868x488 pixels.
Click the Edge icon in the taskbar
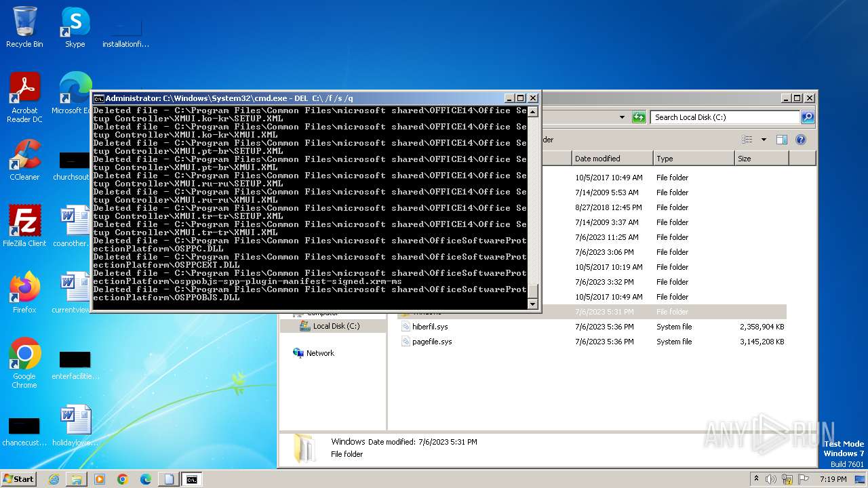pos(146,479)
